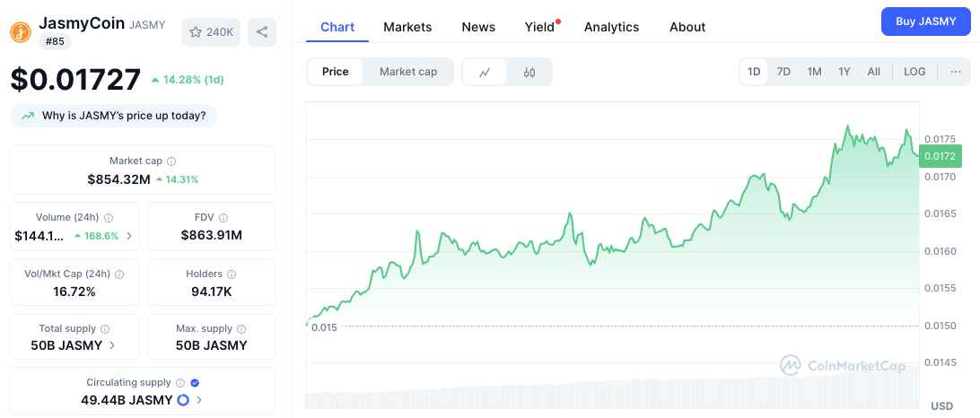Image resolution: width=980 pixels, height=418 pixels.
Task: Click the $863.91M FDV value
Action: coord(211,236)
